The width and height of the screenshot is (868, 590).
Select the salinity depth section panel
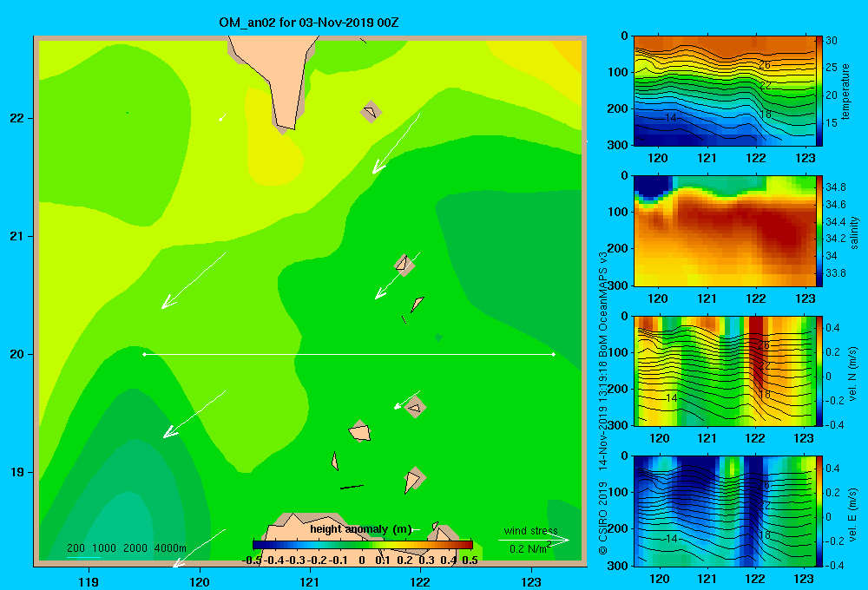point(724,232)
